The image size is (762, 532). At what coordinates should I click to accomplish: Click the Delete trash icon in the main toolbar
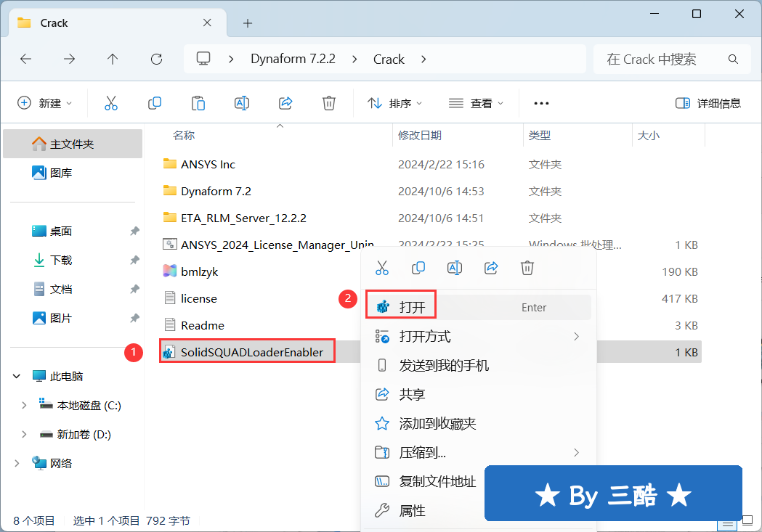click(329, 103)
